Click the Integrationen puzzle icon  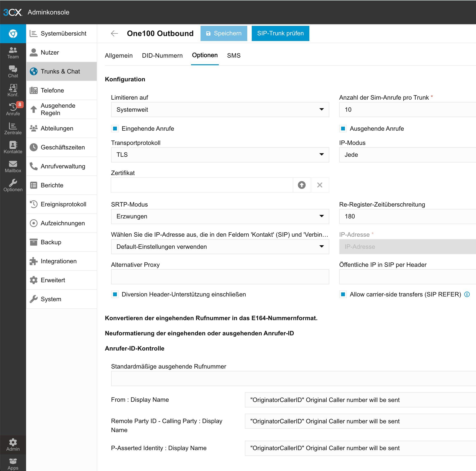[34, 261]
